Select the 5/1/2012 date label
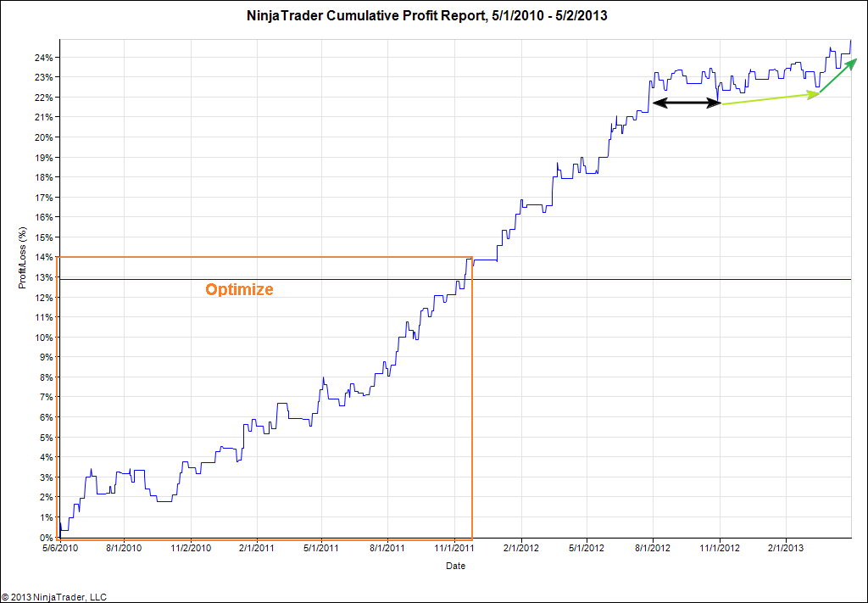The height and width of the screenshot is (603, 868). (x=587, y=548)
